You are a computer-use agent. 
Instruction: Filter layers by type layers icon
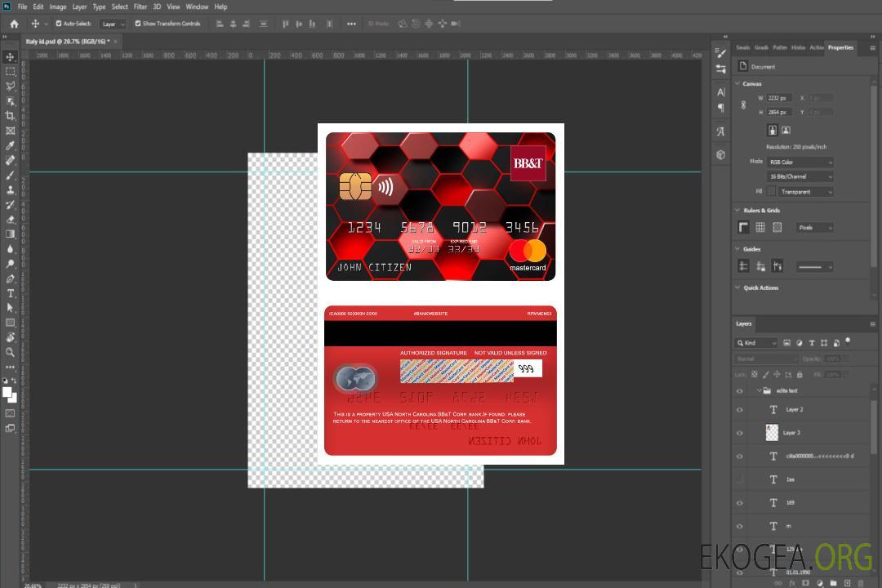812,343
